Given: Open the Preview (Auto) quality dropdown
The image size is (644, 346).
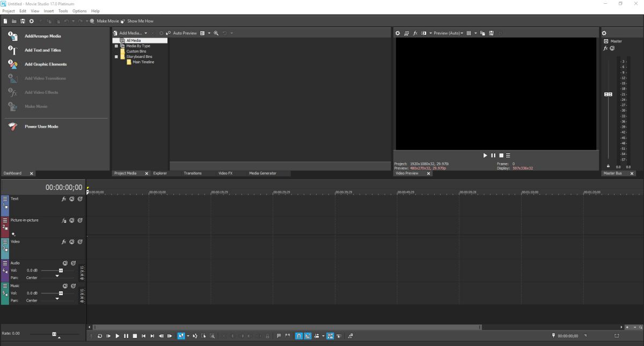Looking at the screenshot, I should pyautogui.click(x=448, y=33).
